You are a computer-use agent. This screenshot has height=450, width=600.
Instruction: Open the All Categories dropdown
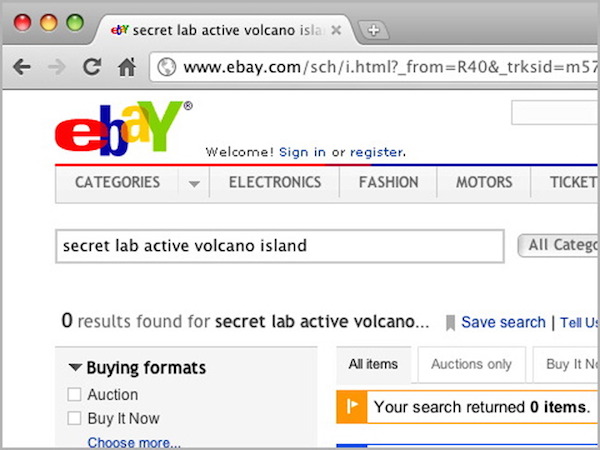(558, 245)
